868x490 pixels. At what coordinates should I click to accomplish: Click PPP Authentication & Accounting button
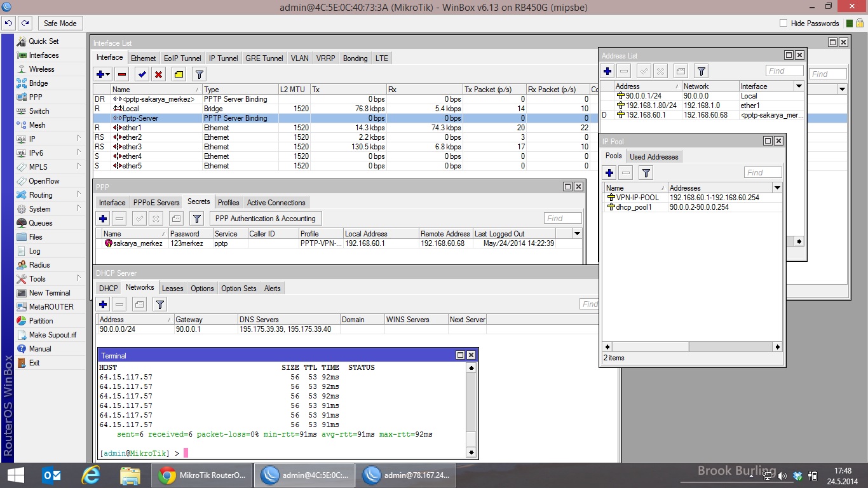(x=265, y=219)
